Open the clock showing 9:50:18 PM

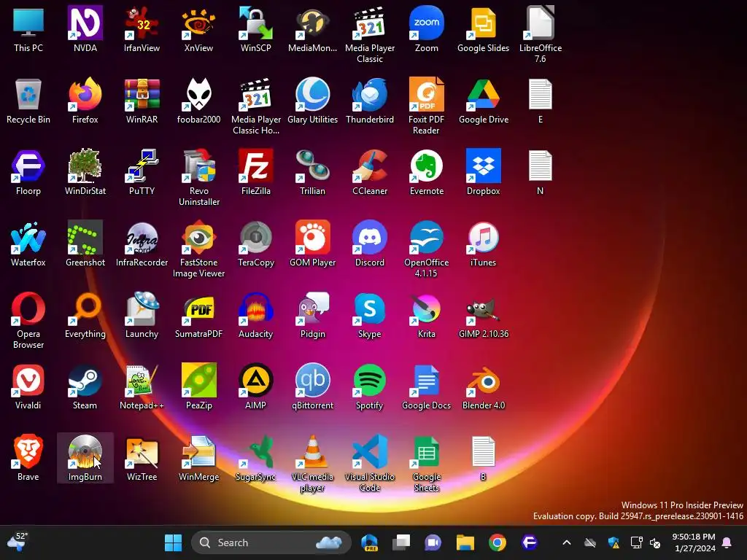[x=693, y=542]
